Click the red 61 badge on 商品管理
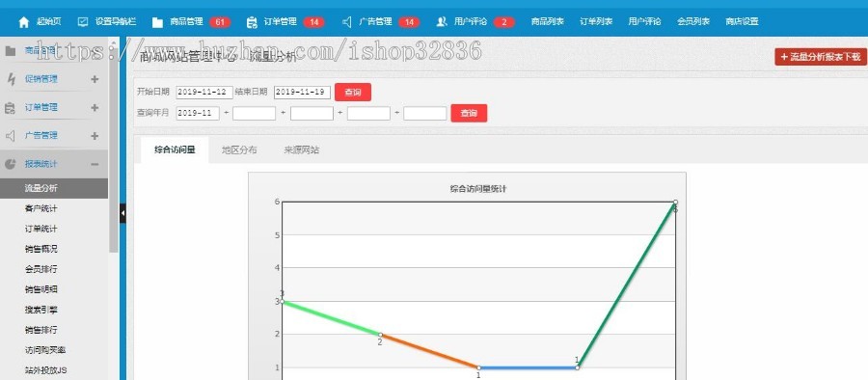868x380 pixels. pyautogui.click(x=220, y=22)
